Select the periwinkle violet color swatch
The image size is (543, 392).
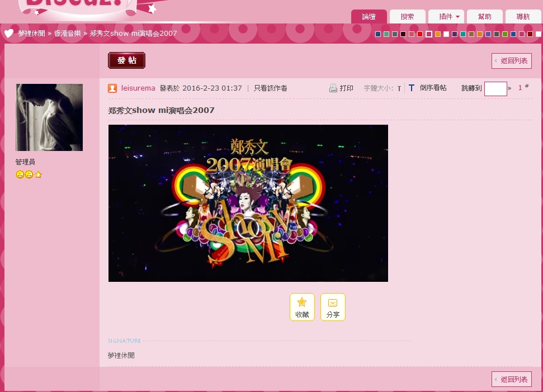click(488, 34)
